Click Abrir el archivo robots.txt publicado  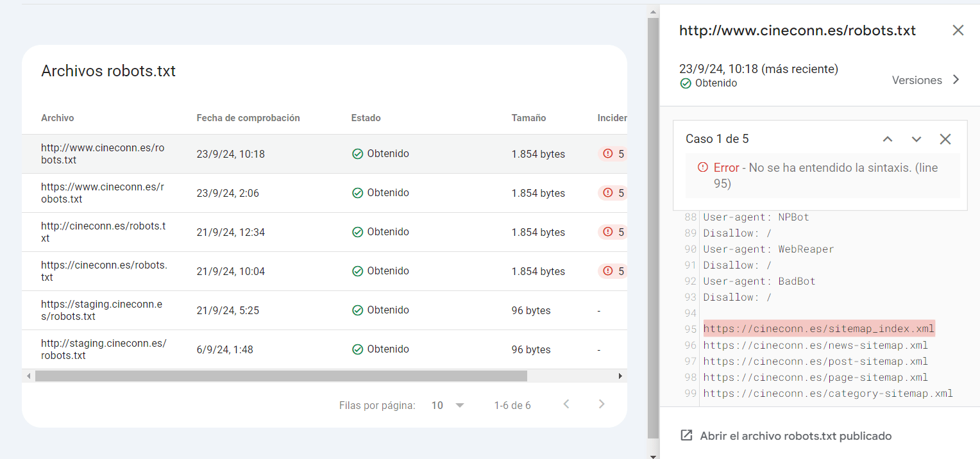[796, 436]
